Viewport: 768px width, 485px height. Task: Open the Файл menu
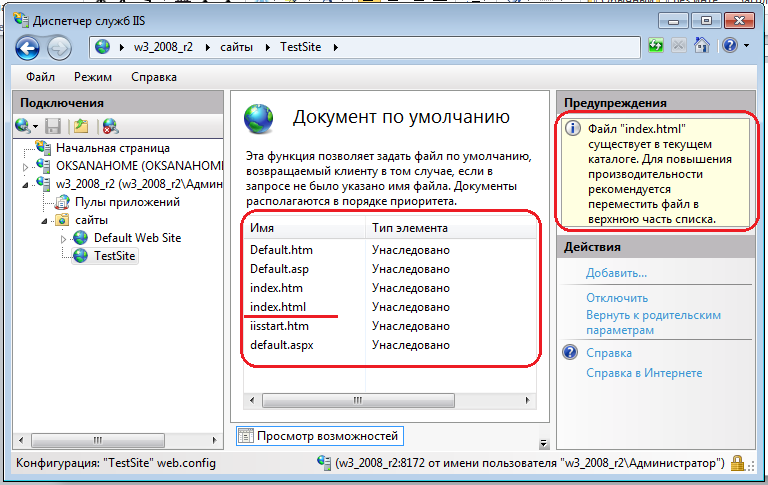(x=40, y=77)
